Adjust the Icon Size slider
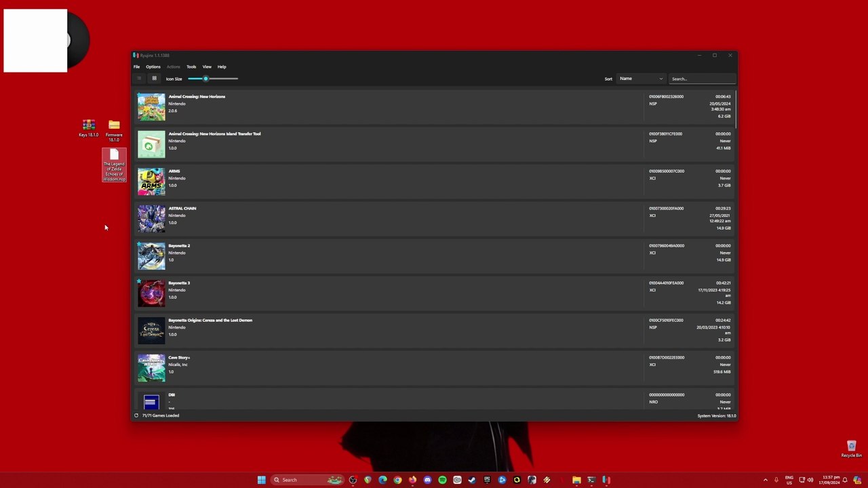 pyautogui.click(x=213, y=79)
